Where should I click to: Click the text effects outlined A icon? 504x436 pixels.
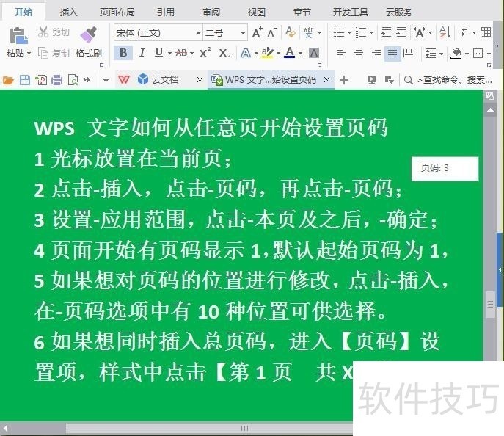point(246,53)
